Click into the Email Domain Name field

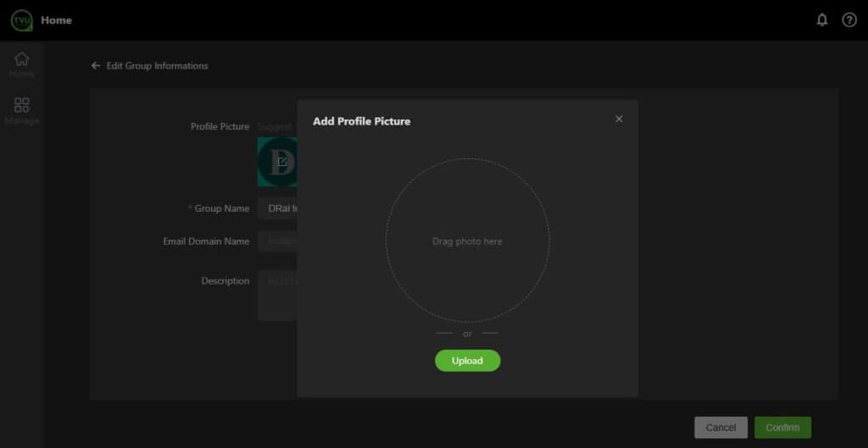point(277,241)
